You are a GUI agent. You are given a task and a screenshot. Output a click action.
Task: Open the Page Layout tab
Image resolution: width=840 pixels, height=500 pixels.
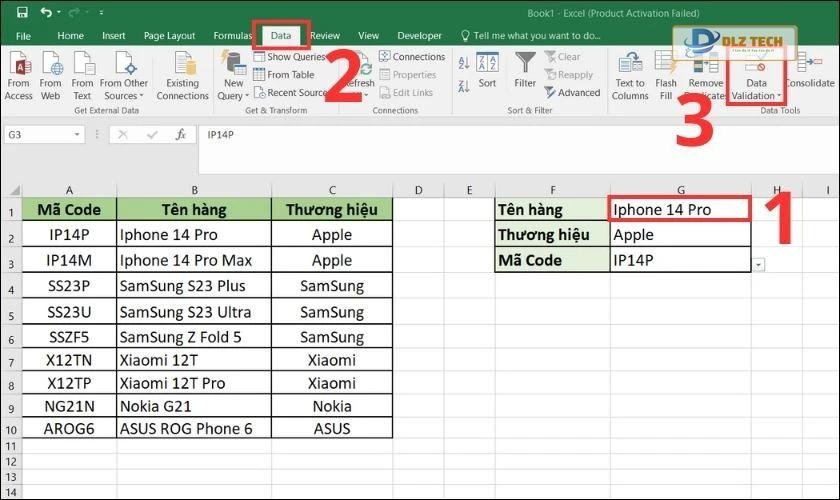169,36
